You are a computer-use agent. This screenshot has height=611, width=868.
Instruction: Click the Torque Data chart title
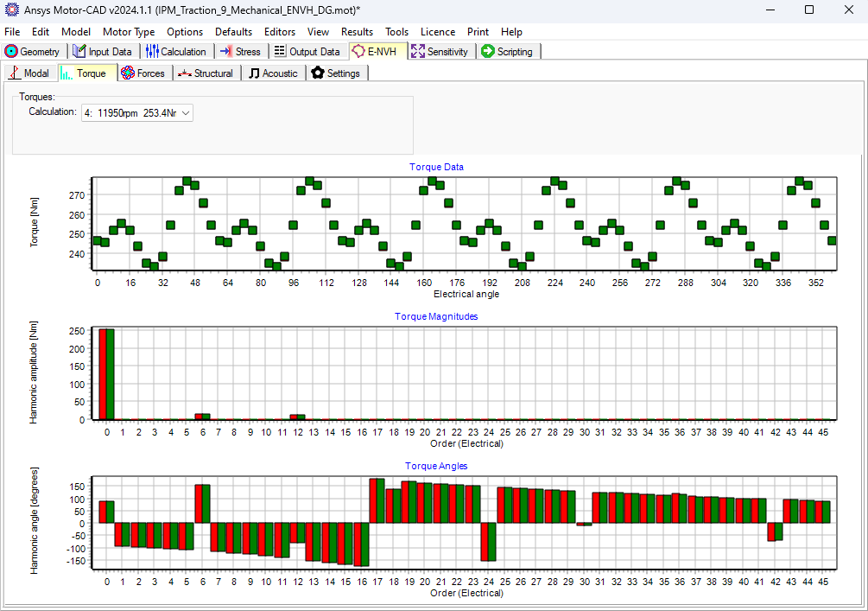click(x=436, y=167)
